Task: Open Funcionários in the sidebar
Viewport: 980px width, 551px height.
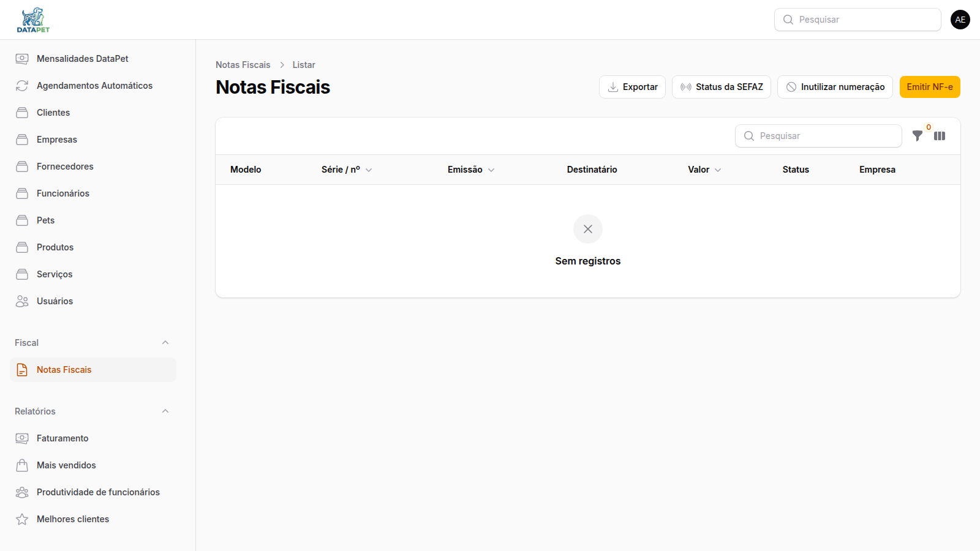Action: pos(93,193)
